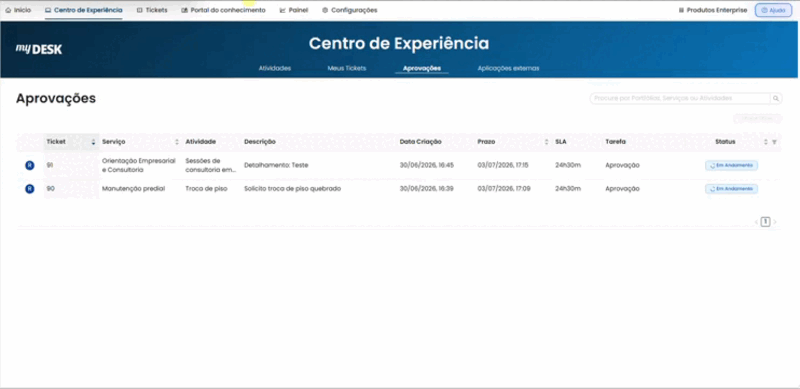Click deadline 03/07/2026, 17:09
The height and width of the screenshot is (389, 800).
coord(504,189)
